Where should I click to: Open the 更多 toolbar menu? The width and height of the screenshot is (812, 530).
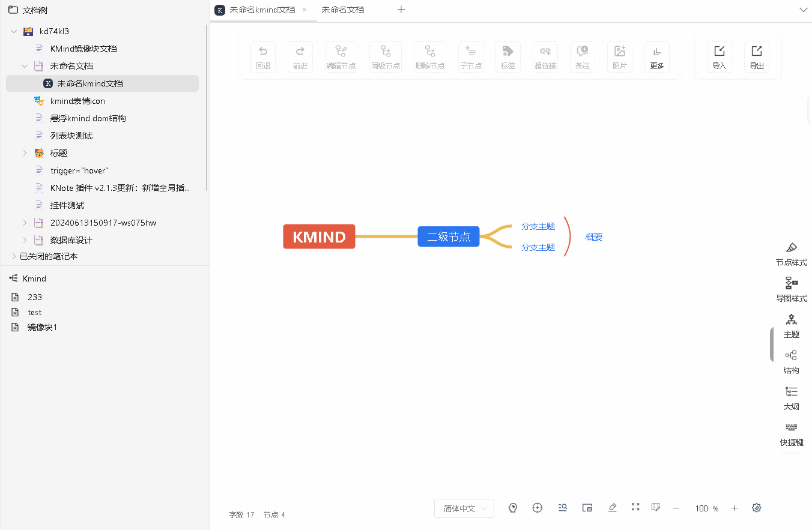click(x=656, y=57)
